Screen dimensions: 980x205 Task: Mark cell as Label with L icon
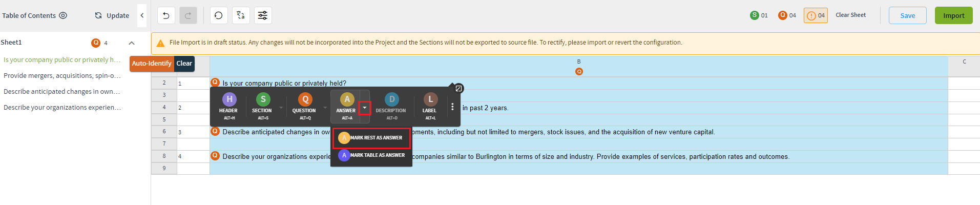(x=430, y=107)
